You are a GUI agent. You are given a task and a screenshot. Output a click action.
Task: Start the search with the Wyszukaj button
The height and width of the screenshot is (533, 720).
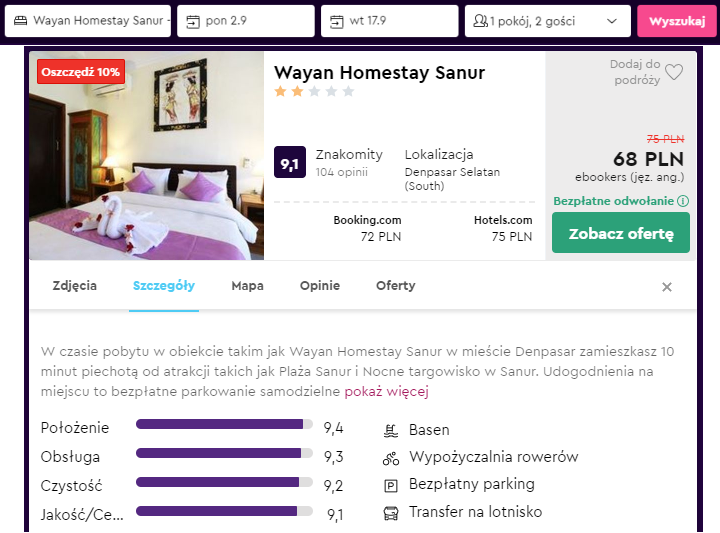coord(677,21)
